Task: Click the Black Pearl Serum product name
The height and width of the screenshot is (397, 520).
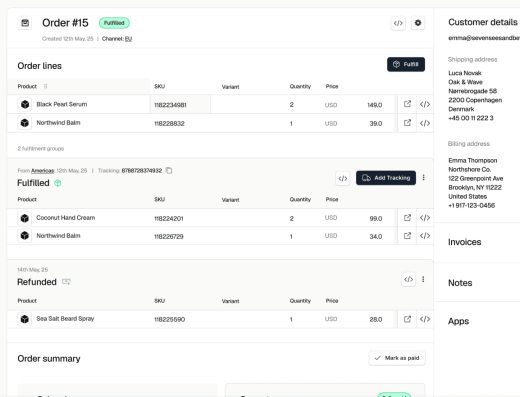Action: click(x=62, y=104)
